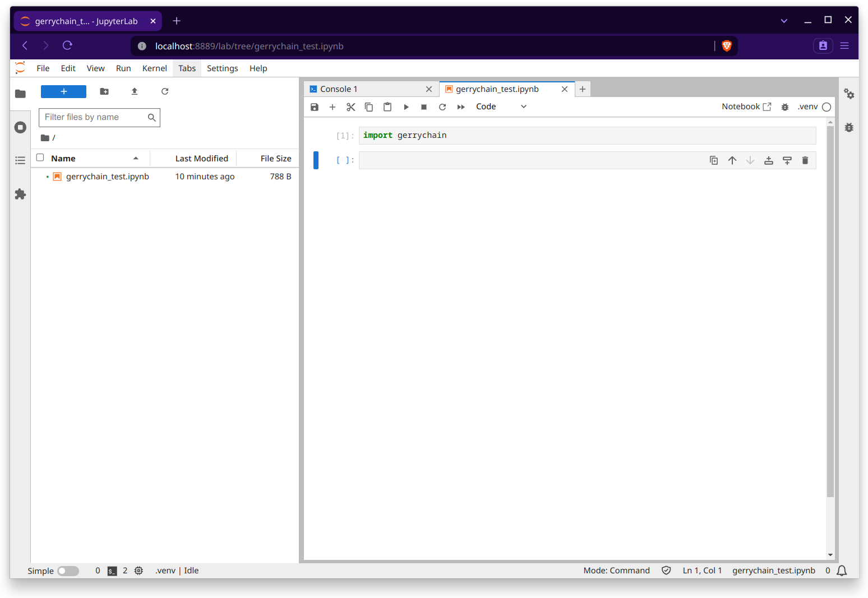The image size is (868, 598).
Task: Duplicate cell using copy-cell icon
Action: [713, 160]
